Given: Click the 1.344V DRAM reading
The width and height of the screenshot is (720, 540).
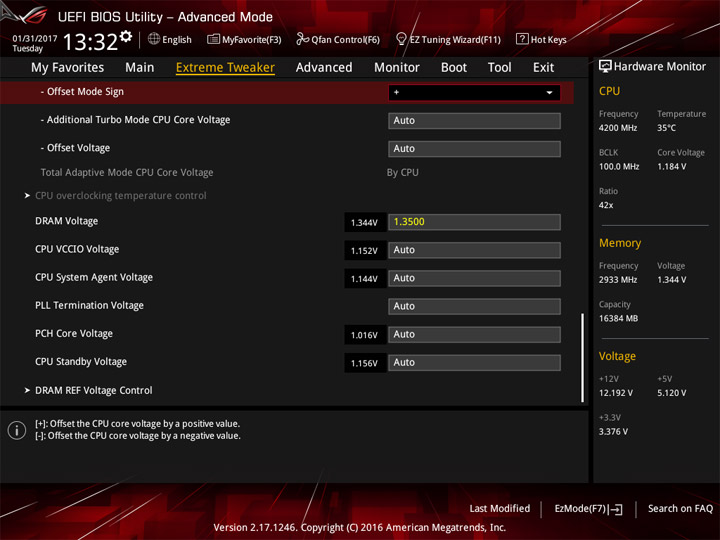Looking at the screenshot, I should coord(365,223).
